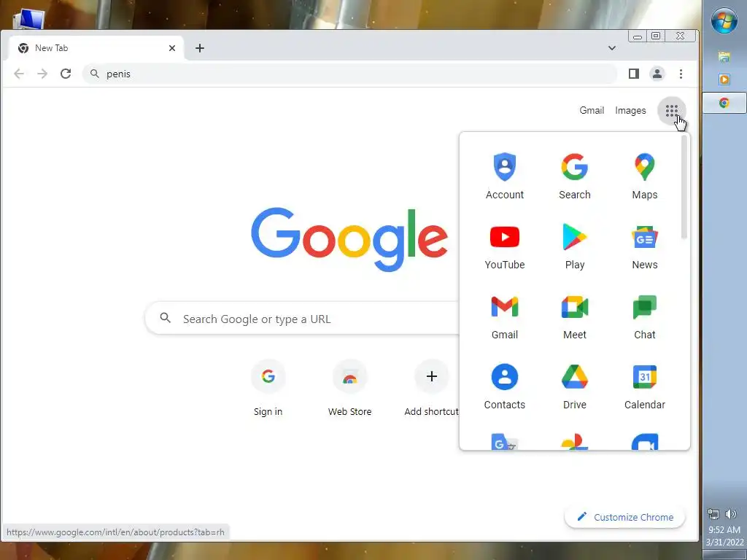Screen dimensions: 747x560
Task: Open Google Chat app icon
Action: click(x=645, y=316)
